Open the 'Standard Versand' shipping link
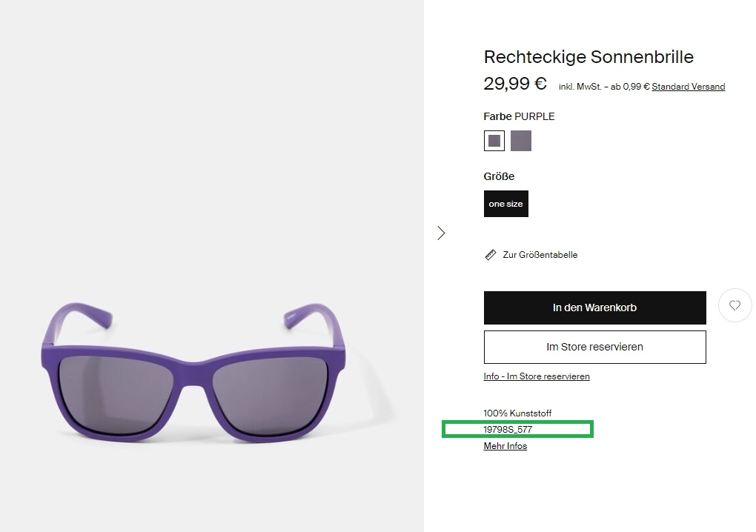This screenshot has width=756, height=532. point(688,87)
